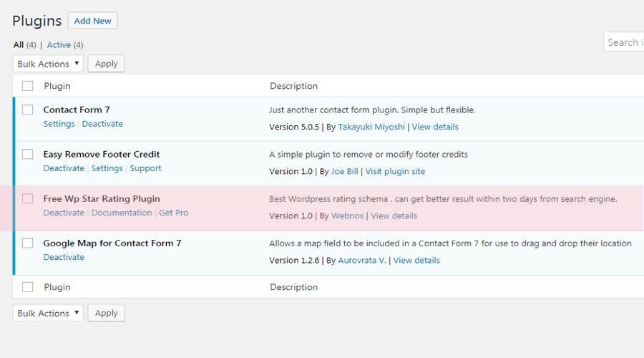Open Takayuki Miyoshi author link

(371, 127)
